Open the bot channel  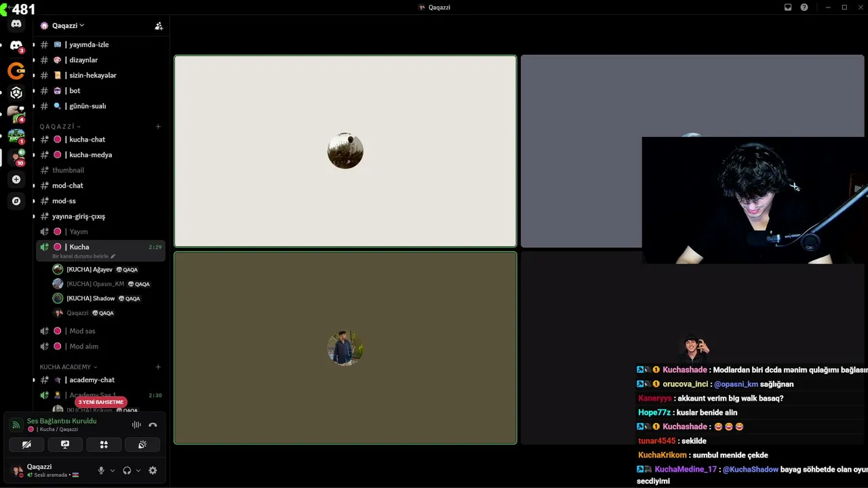100,91
